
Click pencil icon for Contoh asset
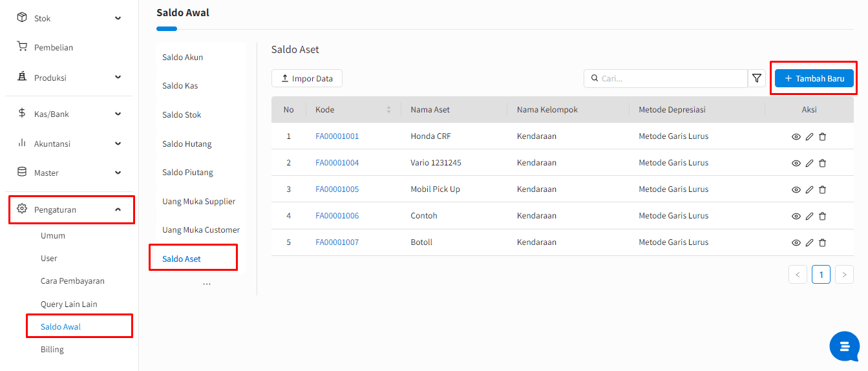pyautogui.click(x=809, y=216)
